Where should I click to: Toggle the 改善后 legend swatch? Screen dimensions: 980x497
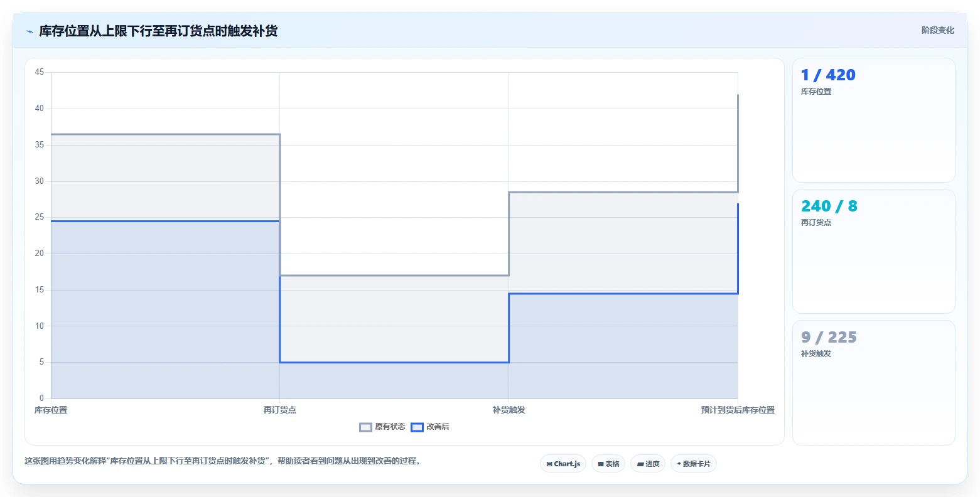[x=417, y=427]
